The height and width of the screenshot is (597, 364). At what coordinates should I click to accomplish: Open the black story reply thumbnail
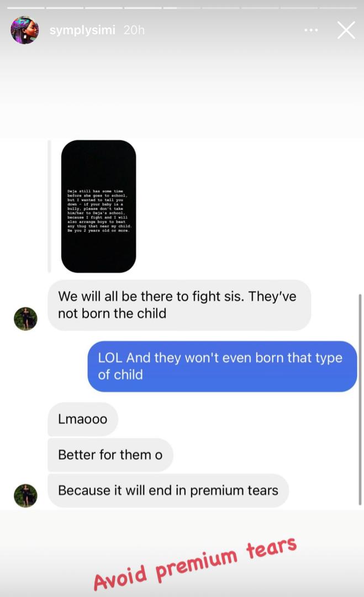click(x=98, y=206)
